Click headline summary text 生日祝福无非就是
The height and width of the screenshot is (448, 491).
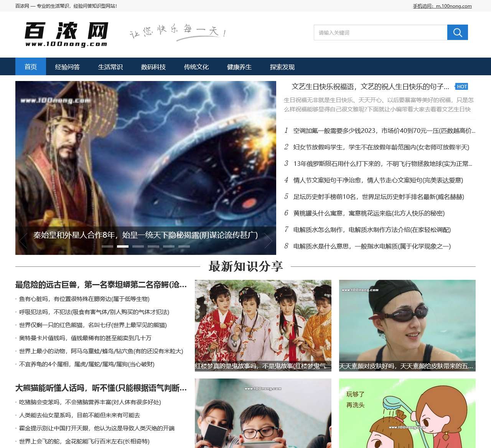click(x=379, y=104)
